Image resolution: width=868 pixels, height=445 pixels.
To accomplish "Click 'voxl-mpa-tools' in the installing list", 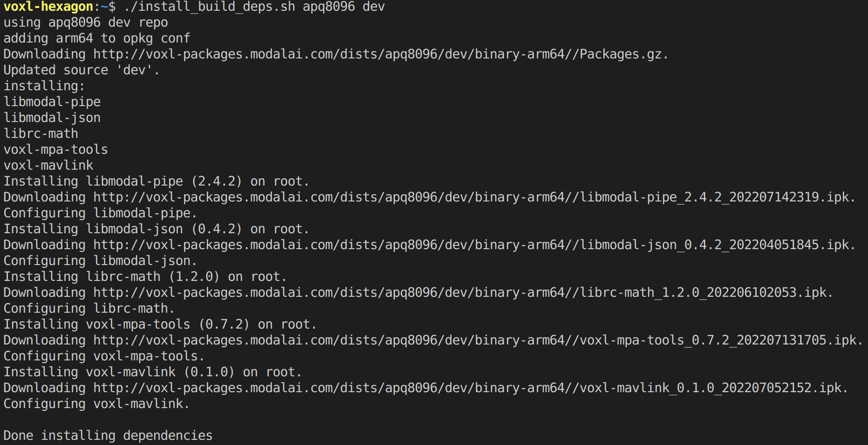I will coord(56,150).
